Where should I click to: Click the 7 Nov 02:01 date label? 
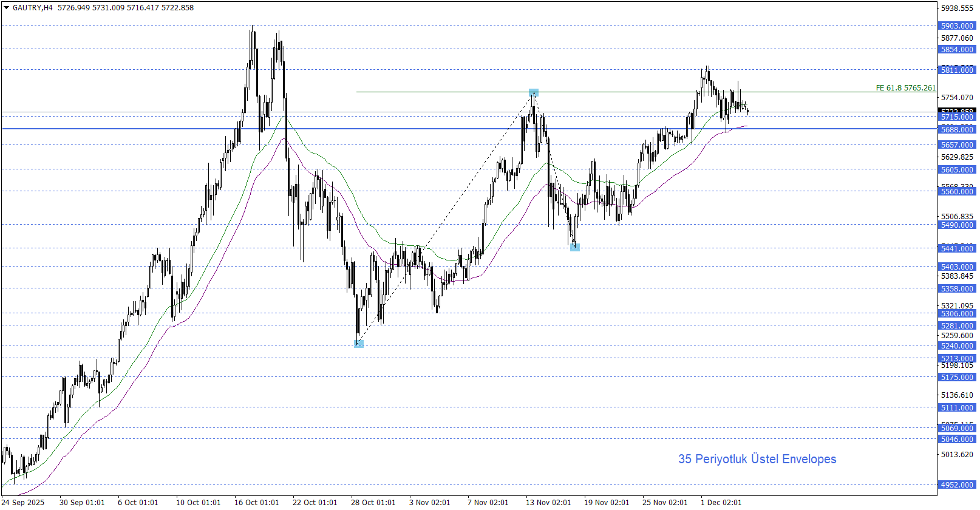click(488, 502)
